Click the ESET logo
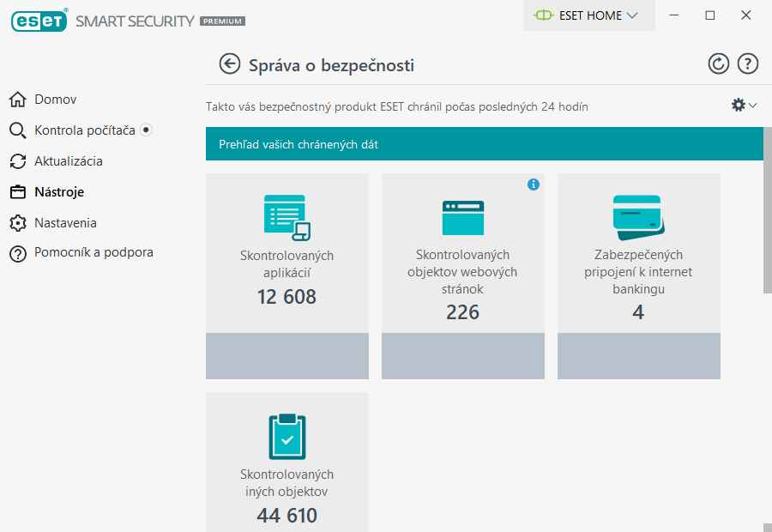 pos(39,21)
